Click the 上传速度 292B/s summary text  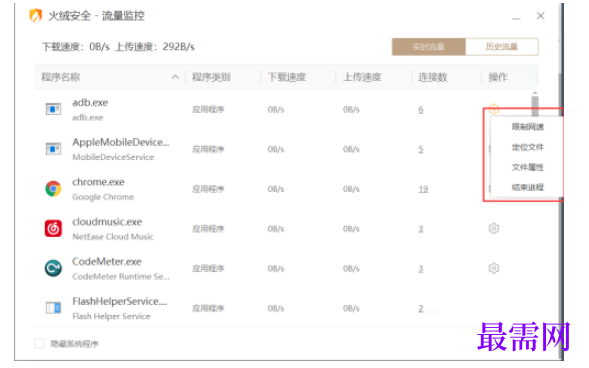tap(155, 47)
